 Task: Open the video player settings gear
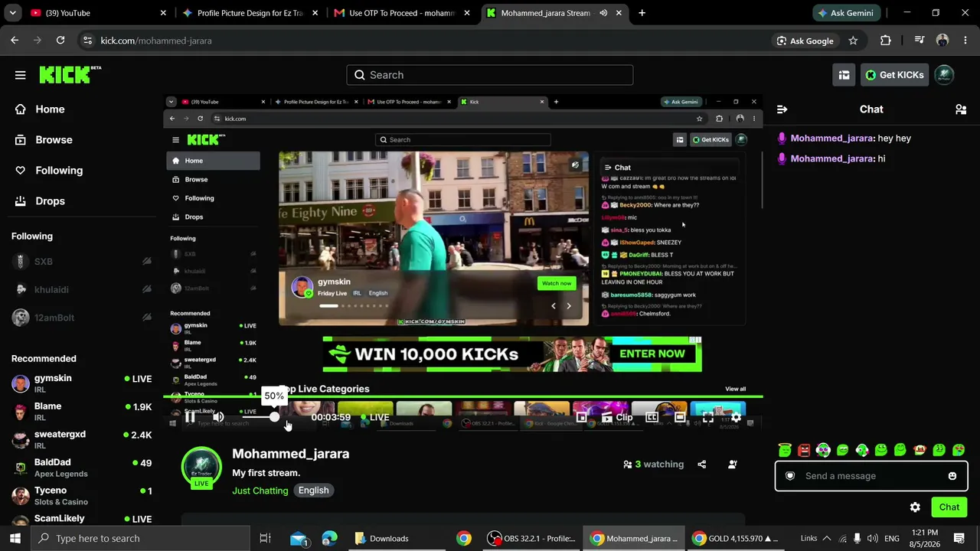tap(736, 417)
